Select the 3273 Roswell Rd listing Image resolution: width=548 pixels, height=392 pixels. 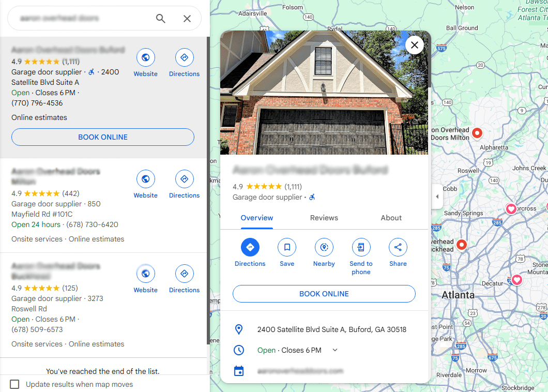point(103,305)
